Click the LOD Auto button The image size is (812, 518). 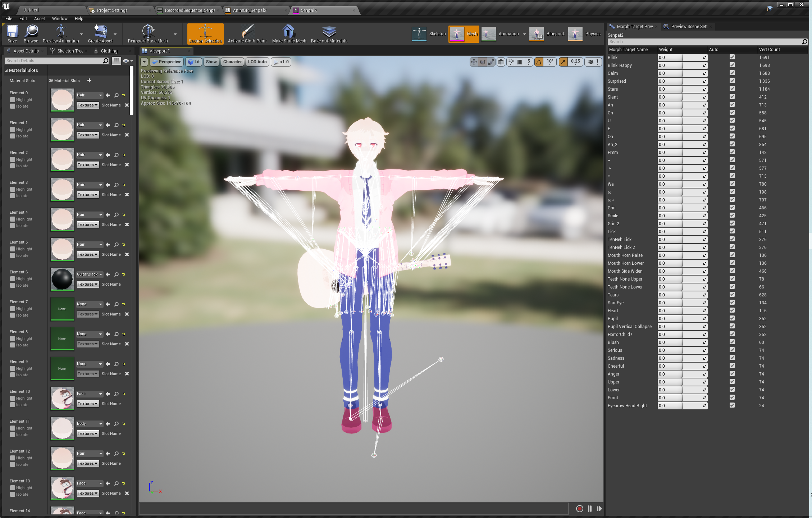(257, 62)
